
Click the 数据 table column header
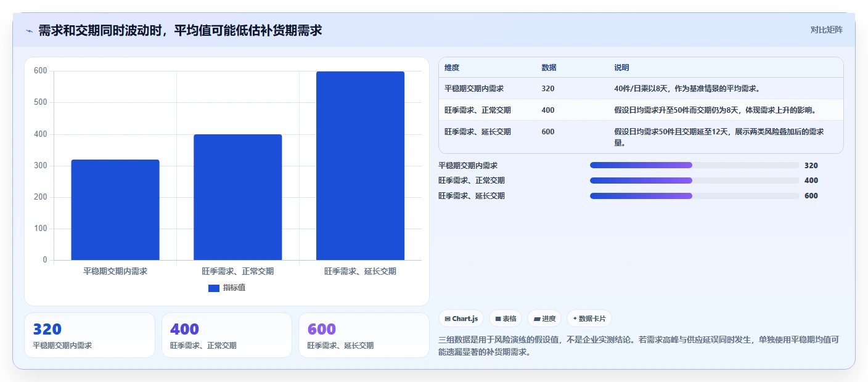point(549,68)
